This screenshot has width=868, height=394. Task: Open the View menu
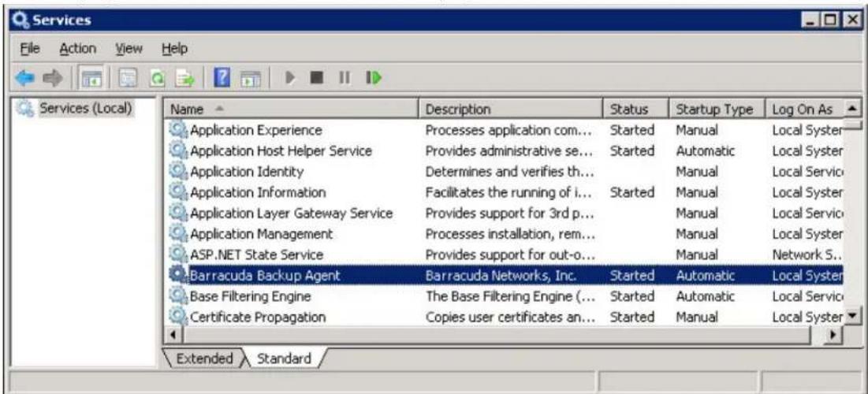[x=128, y=49]
